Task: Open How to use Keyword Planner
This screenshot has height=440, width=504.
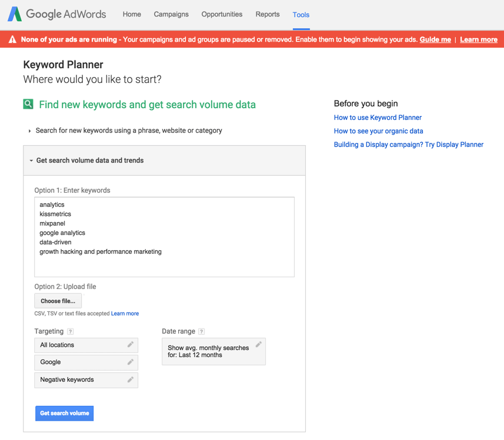Action: point(378,117)
